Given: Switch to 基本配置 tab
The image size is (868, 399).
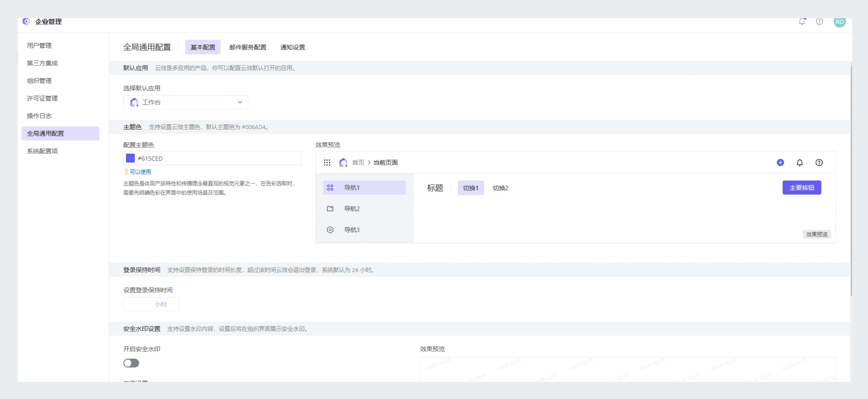Looking at the screenshot, I should tap(203, 48).
